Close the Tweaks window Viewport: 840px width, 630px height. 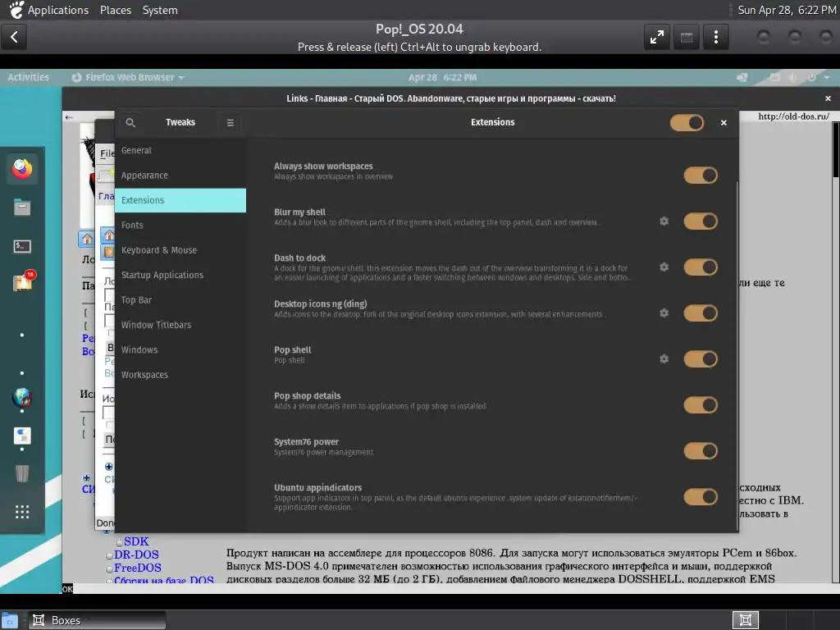click(724, 123)
